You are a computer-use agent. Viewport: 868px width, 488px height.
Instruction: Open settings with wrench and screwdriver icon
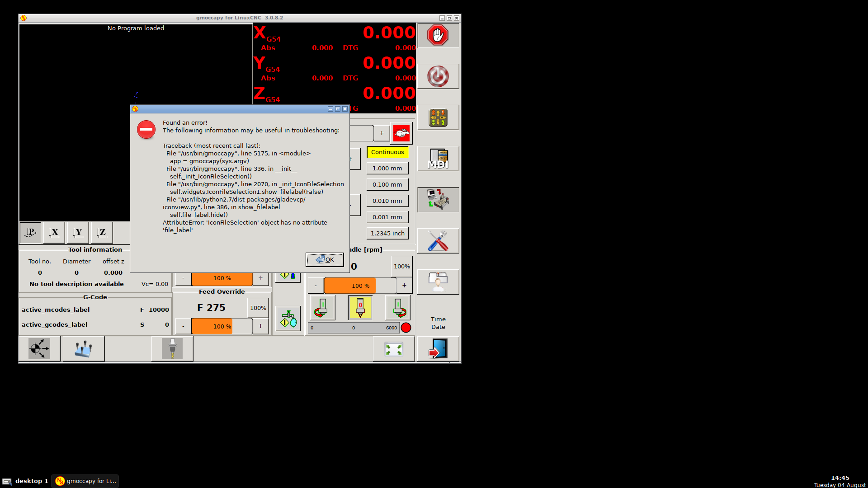click(438, 241)
